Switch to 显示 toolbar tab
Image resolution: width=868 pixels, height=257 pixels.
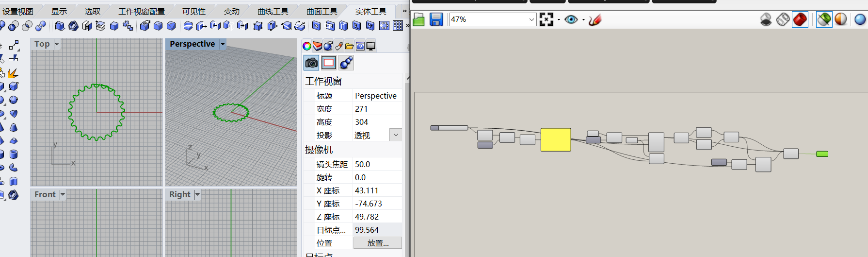59,11
